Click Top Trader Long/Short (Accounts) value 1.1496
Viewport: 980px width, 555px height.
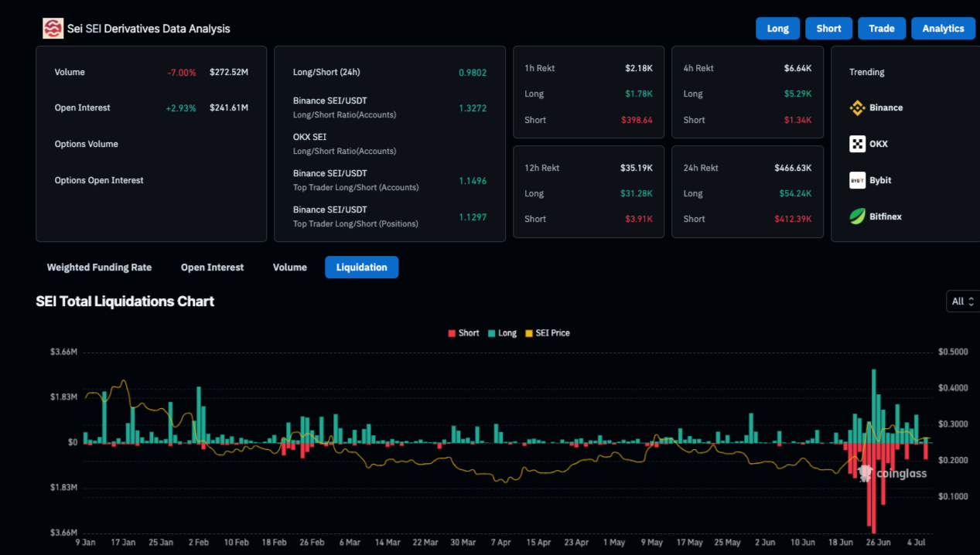tap(473, 180)
